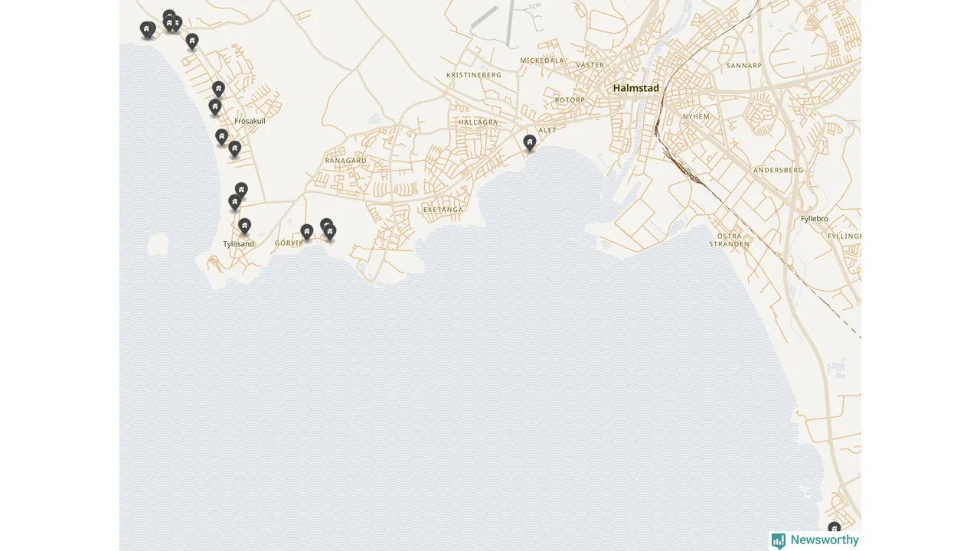Select the Fyllebro place label
The width and height of the screenshot is (980, 551).
(x=814, y=219)
